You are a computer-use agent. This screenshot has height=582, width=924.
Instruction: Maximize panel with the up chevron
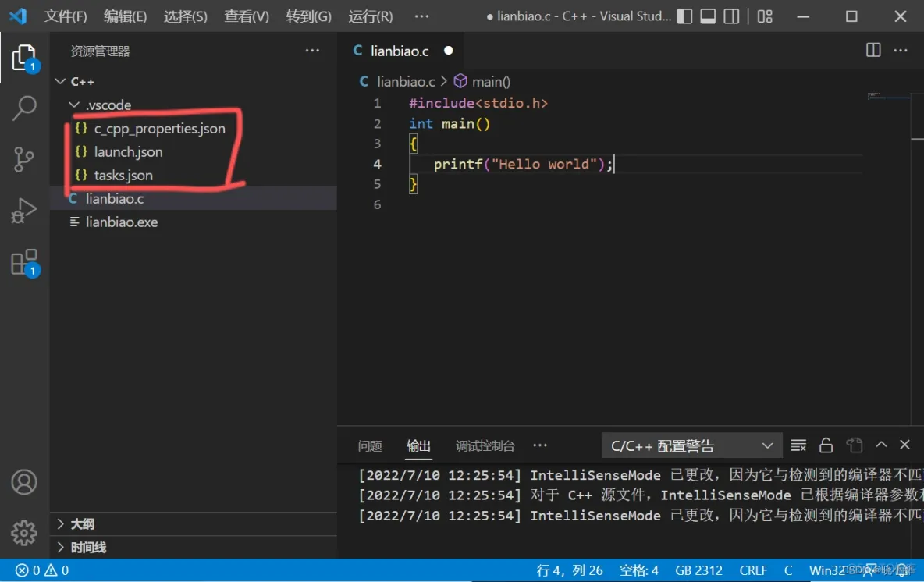pyautogui.click(x=881, y=445)
